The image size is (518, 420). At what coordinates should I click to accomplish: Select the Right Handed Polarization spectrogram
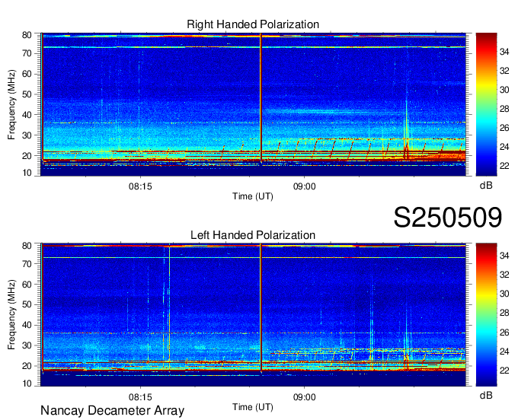click(254, 104)
